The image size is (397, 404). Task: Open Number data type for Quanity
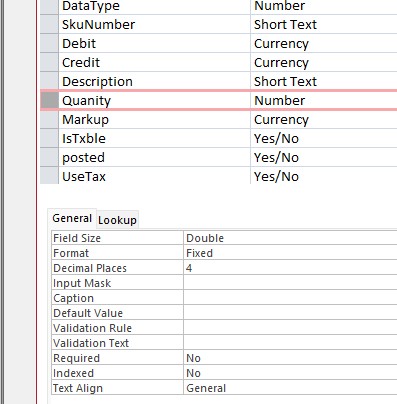324,100
